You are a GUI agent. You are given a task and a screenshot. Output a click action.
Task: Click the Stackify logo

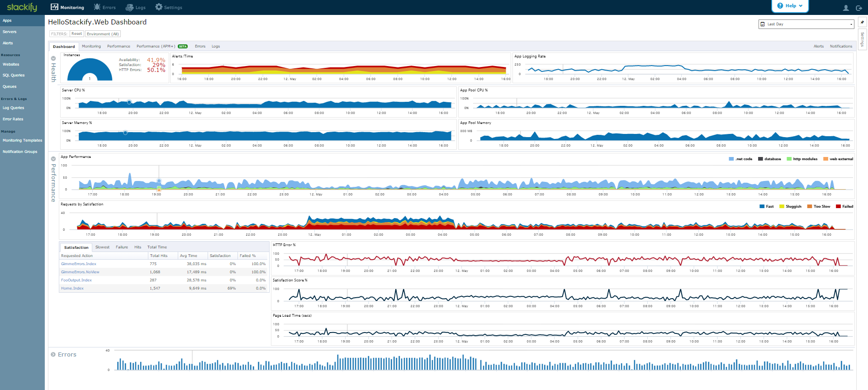(x=22, y=7)
